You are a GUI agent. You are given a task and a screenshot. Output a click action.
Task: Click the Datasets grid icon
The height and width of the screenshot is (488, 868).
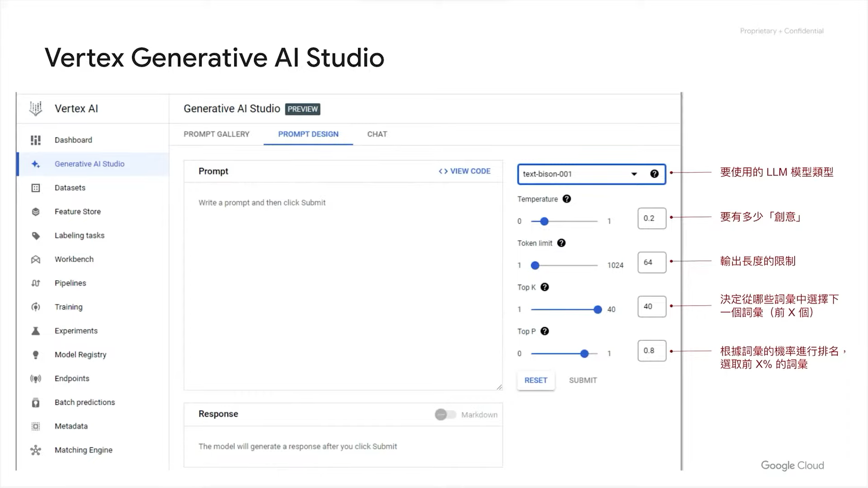click(x=36, y=188)
